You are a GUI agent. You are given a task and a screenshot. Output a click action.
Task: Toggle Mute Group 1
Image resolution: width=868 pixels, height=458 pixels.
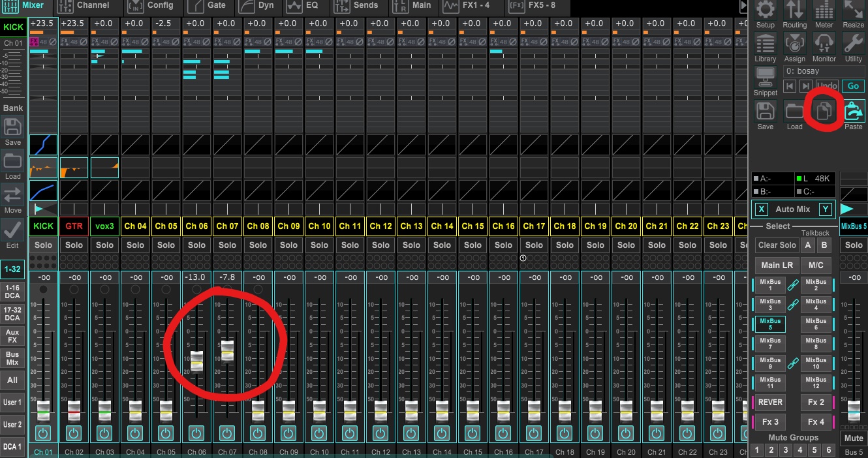coord(757,450)
